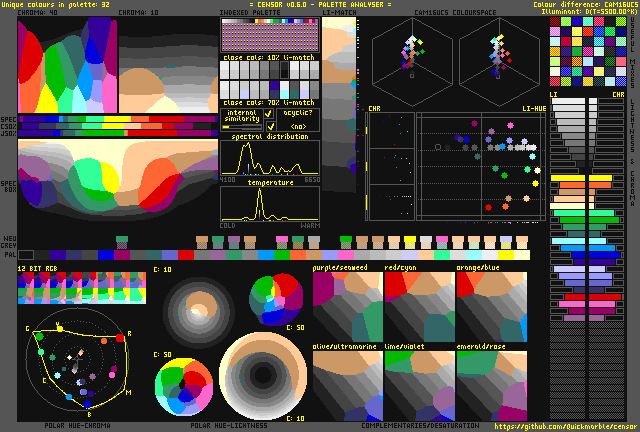Open the GitHub Quickmarble/censor link
This screenshot has width=640, height=432.
pos(566,427)
